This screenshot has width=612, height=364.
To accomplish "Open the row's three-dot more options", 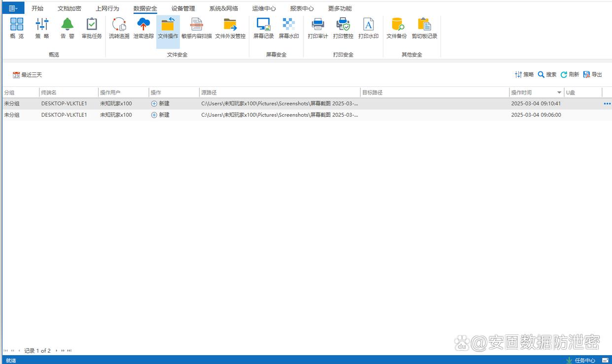I will pos(607,104).
